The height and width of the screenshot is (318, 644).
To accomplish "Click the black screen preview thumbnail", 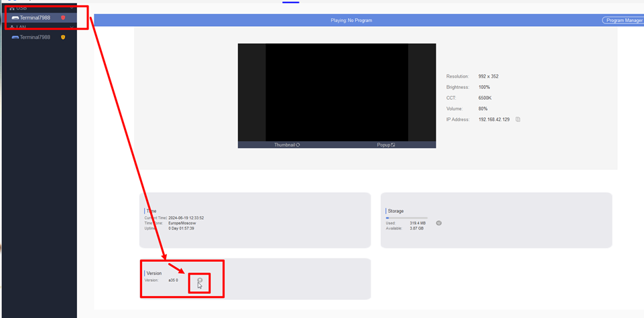I will 336,92.
